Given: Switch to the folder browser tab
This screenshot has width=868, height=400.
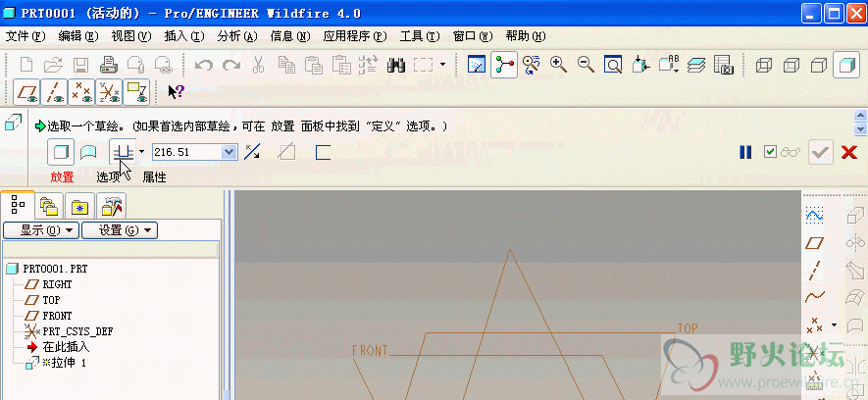Looking at the screenshot, I should (x=49, y=206).
